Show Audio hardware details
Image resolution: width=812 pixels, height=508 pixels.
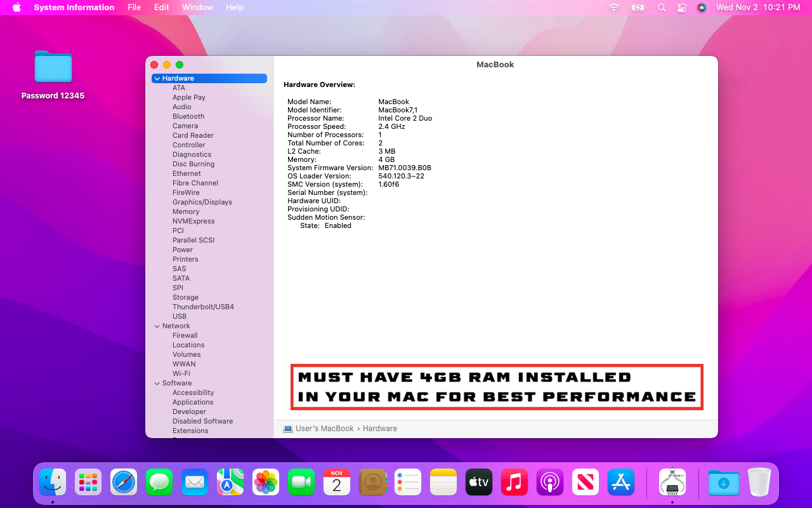coord(182,107)
